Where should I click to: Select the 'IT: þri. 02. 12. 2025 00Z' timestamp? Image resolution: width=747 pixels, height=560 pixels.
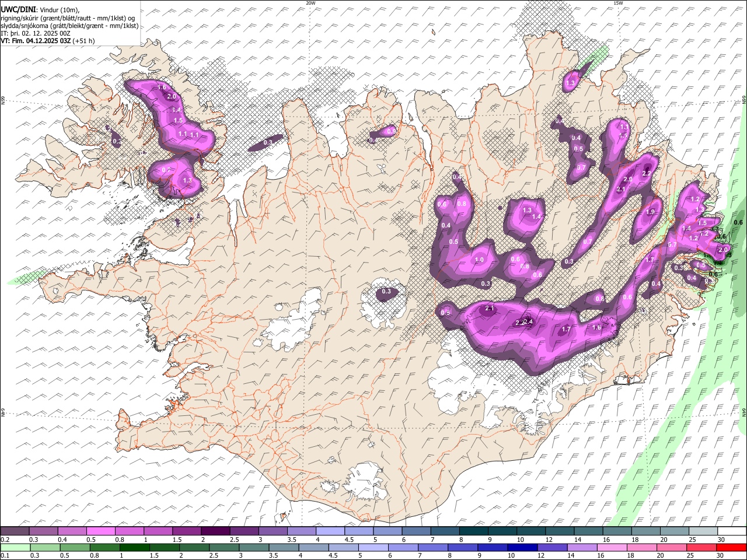click(x=36, y=33)
